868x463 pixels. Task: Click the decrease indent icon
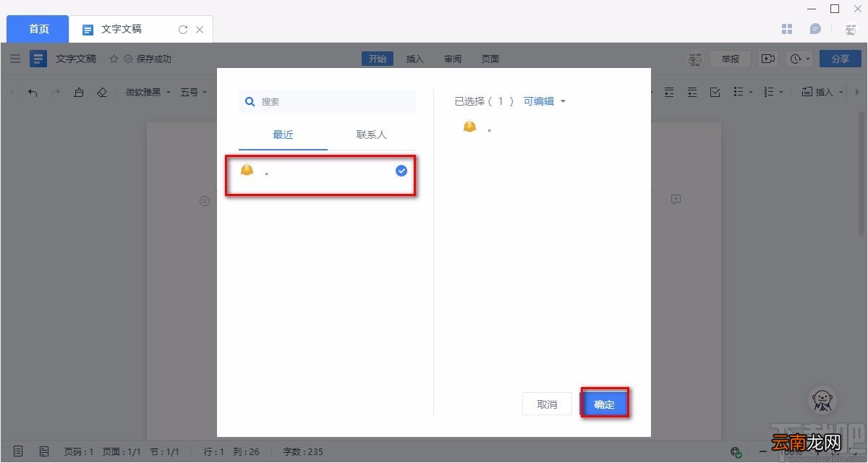[669, 92]
